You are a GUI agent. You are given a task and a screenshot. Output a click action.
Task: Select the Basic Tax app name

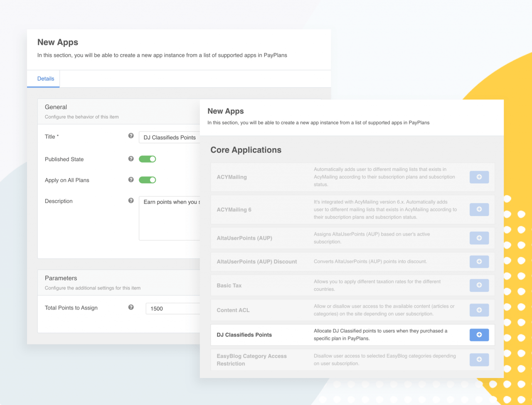tap(229, 286)
